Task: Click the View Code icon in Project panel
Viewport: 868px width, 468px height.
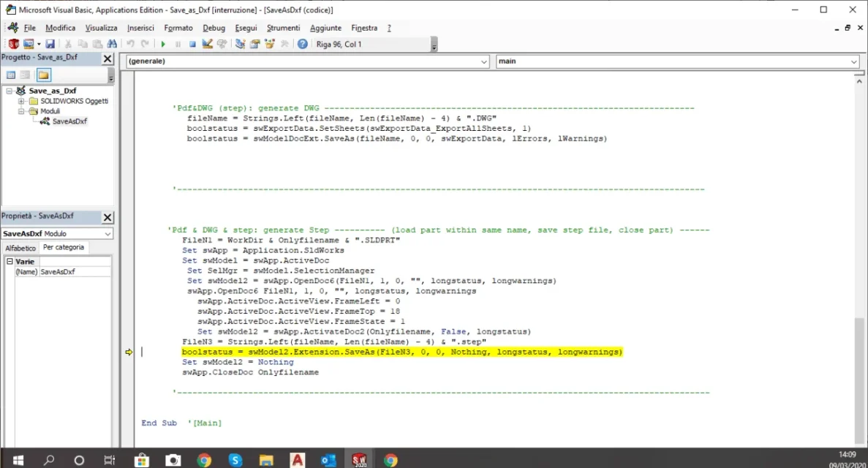Action: coord(10,75)
